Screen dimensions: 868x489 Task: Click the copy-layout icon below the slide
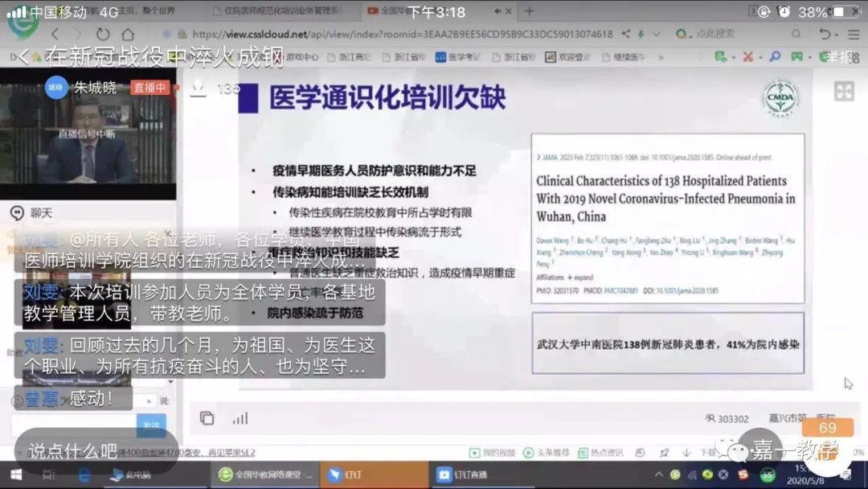pyautogui.click(x=207, y=418)
